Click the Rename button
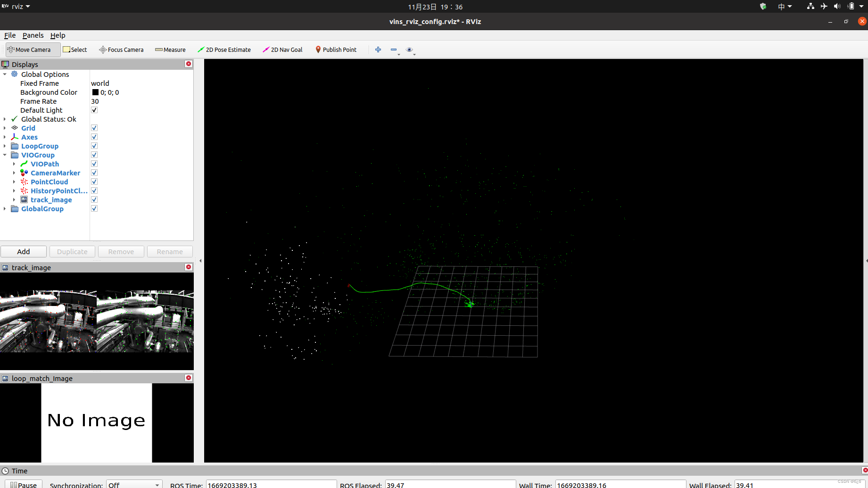 pyautogui.click(x=170, y=251)
